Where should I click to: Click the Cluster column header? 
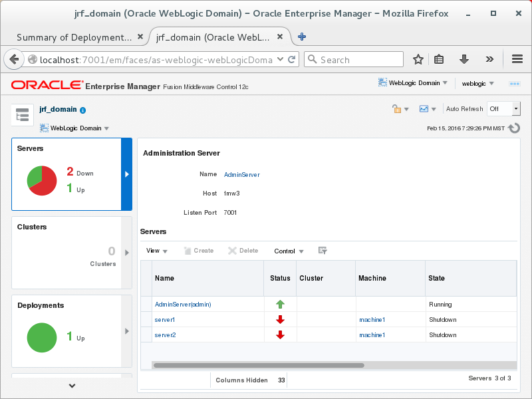point(326,278)
